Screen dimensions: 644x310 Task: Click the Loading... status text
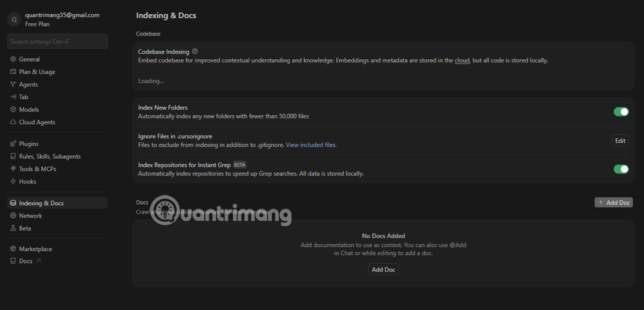tap(151, 81)
